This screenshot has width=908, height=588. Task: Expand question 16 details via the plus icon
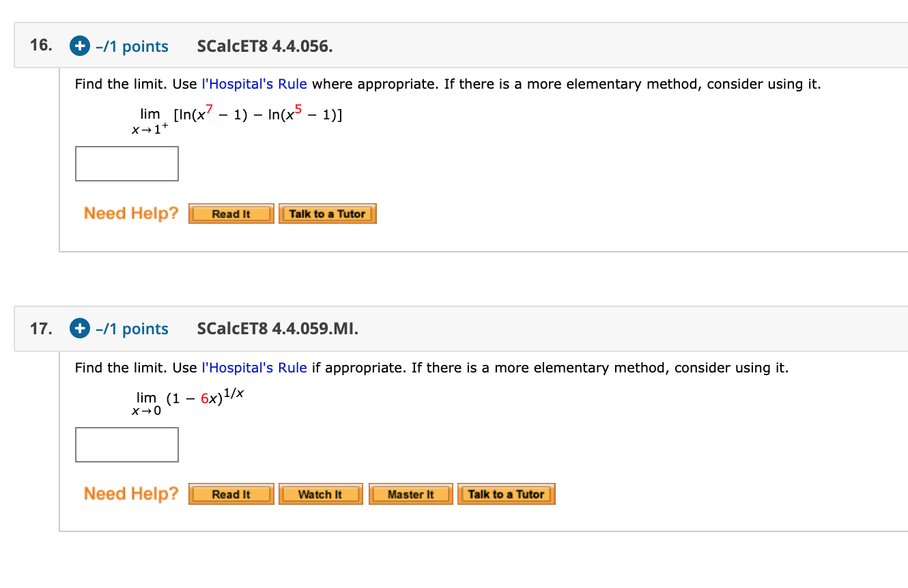tap(79, 46)
